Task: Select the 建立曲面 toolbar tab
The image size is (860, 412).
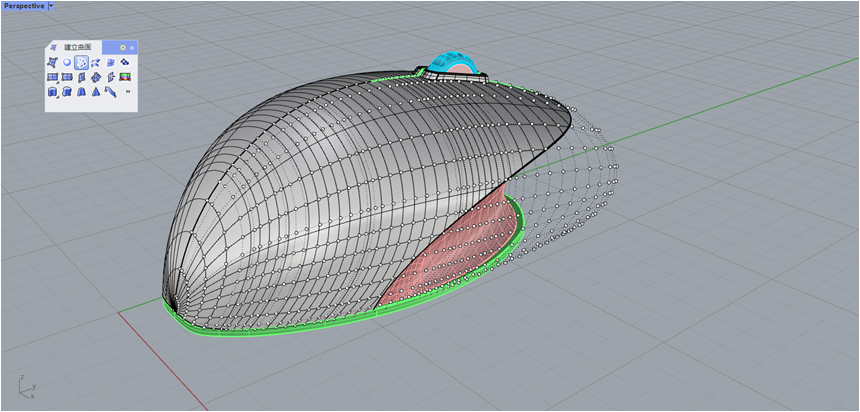Action: [77, 47]
